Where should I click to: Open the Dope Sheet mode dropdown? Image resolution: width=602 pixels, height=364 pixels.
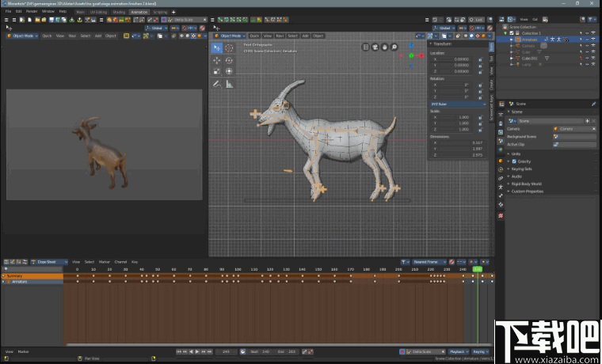point(49,262)
